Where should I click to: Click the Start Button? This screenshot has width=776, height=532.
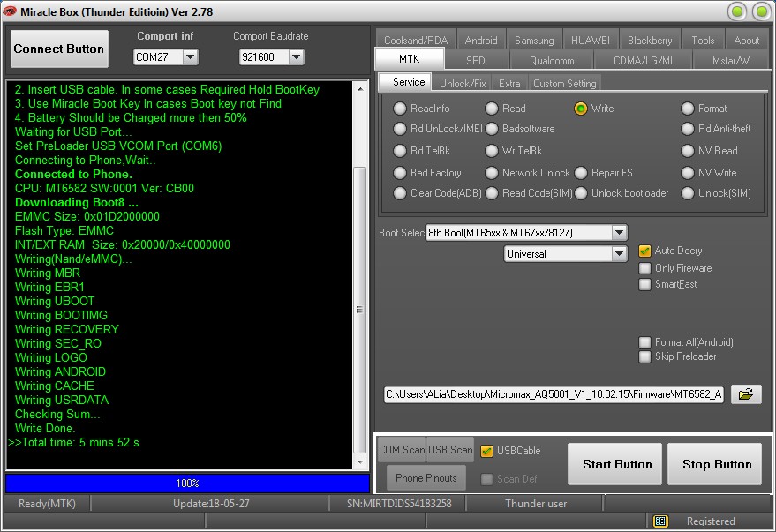click(614, 464)
